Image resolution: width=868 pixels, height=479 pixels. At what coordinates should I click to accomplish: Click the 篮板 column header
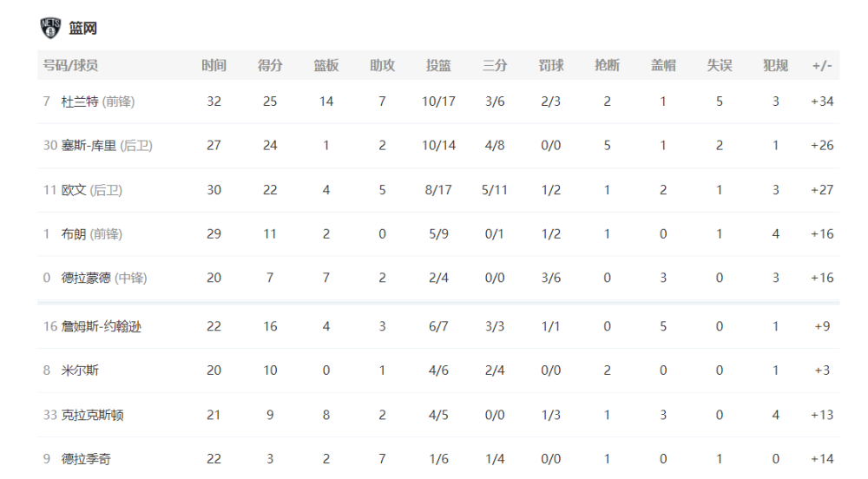tap(326, 65)
